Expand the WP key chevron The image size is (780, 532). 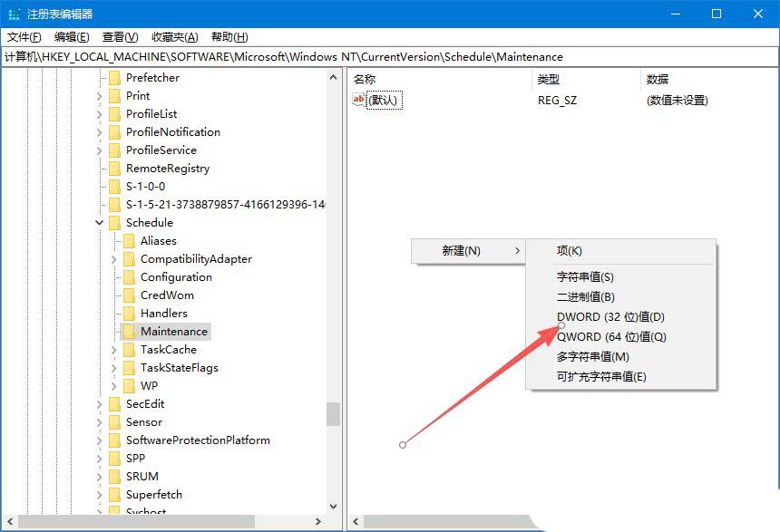(114, 386)
